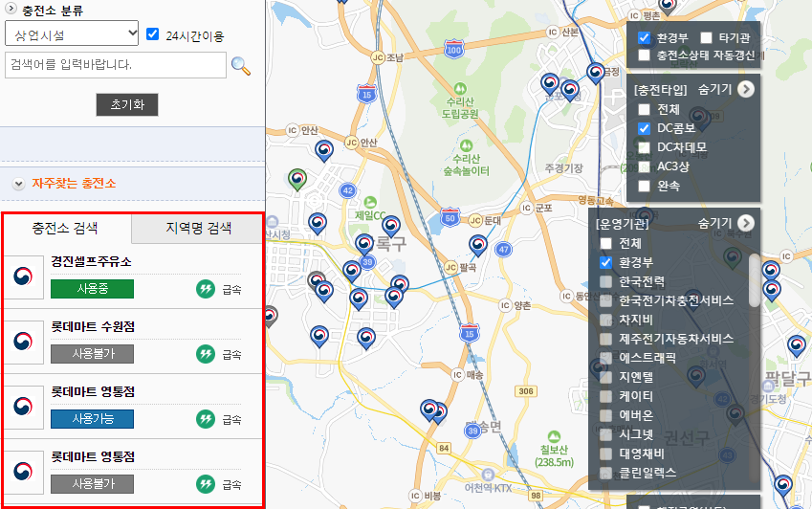The height and width of the screenshot is (509, 812).
Task: Focus the 검색어를 입력바랍니다 search field
Action: coord(116,65)
